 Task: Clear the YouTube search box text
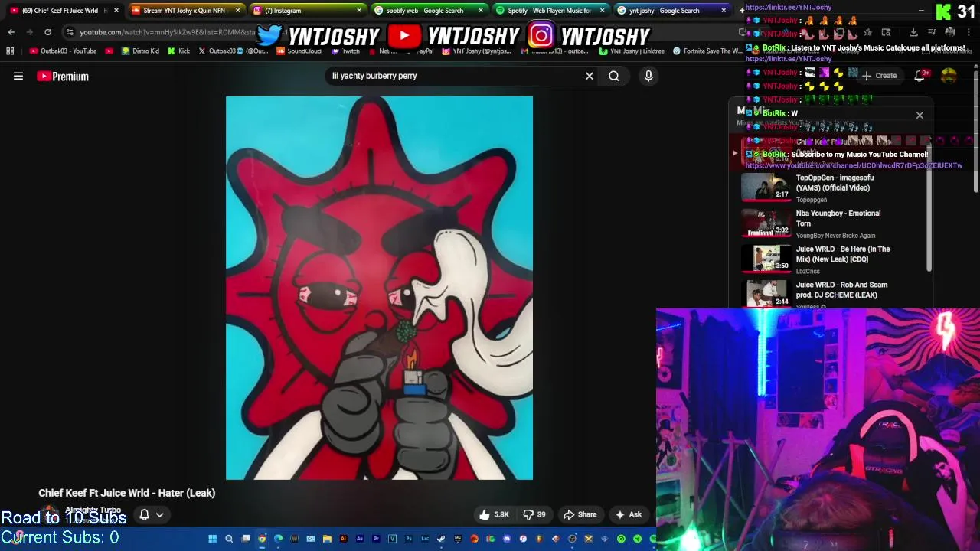coord(590,77)
